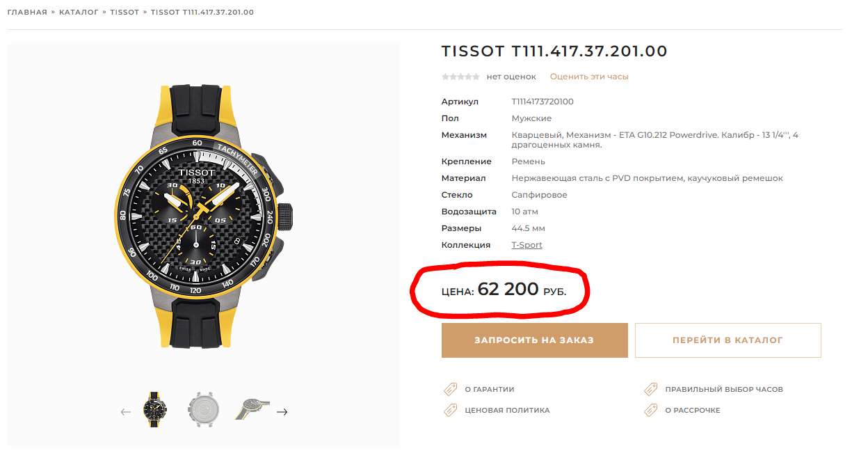
Task: Go to Главная in the breadcrumbs
Action: (27, 13)
